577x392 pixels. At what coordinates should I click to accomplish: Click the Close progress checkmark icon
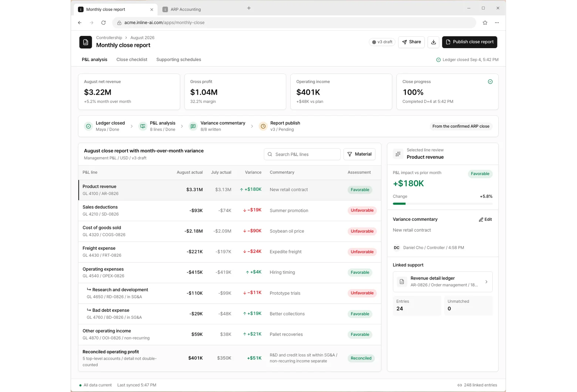coord(490,82)
